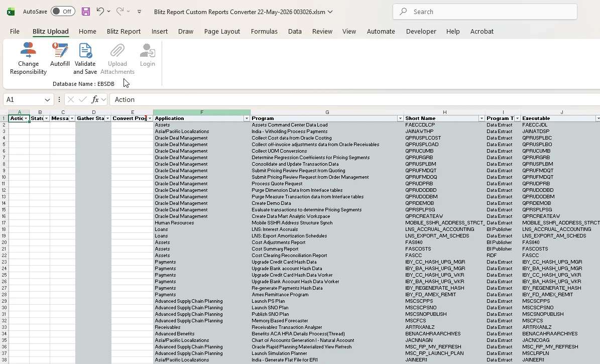Image resolution: width=600 pixels, height=364 pixels.
Task: Switch to the Formulas tab
Action: (x=264, y=32)
